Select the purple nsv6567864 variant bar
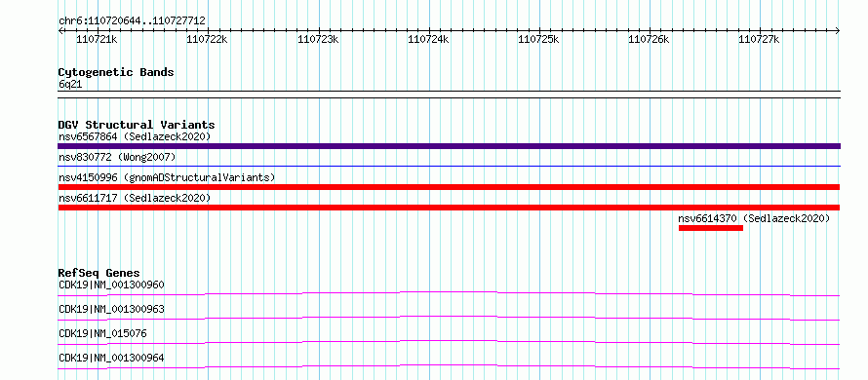Screen dimensions: 868x380 pos(449,146)
